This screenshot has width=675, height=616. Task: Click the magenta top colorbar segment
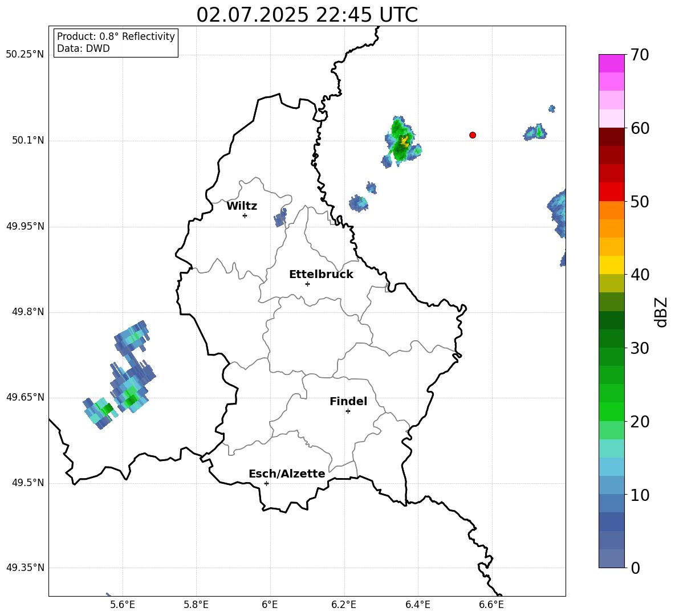612,63
